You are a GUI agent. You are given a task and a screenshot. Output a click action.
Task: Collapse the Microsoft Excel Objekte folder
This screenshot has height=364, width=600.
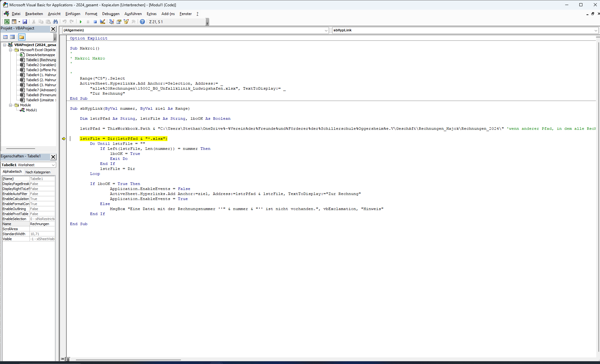point(10,50)
